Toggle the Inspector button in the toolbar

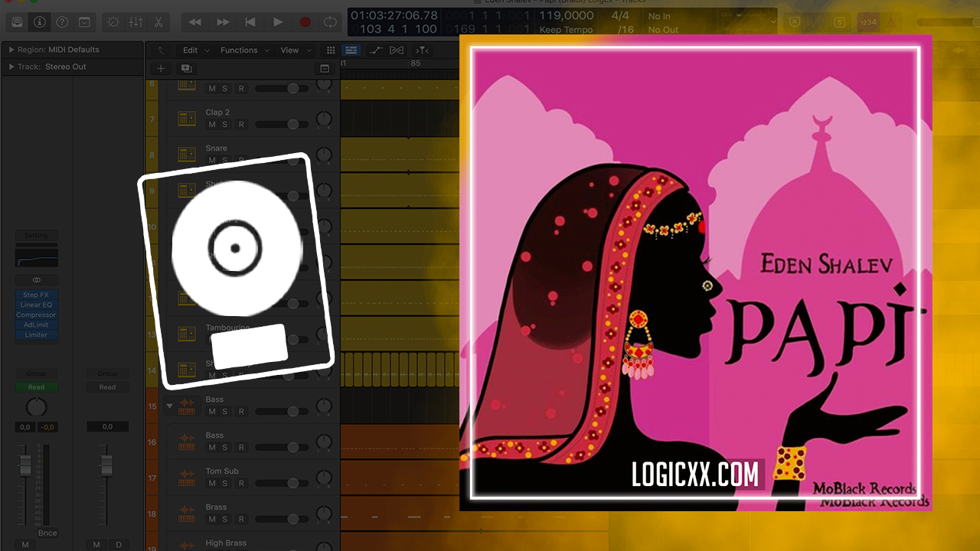coord(39,22)
